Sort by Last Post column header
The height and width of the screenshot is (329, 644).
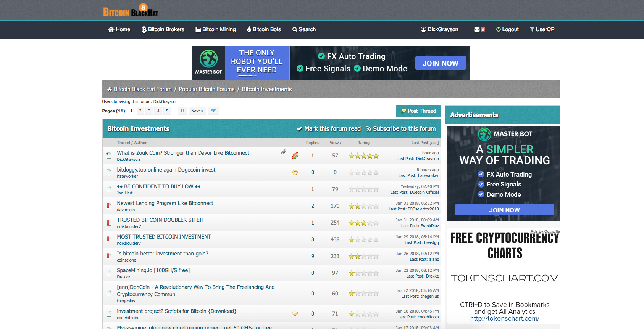click(x=420, y=143)
